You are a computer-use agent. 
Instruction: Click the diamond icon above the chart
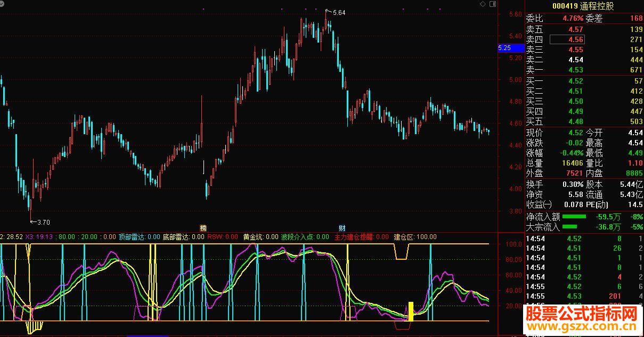coord(483,4)
